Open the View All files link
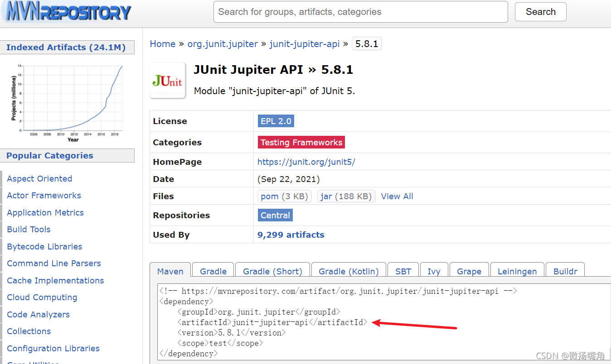This screenshot has height=364, width=611. [397, 196]
